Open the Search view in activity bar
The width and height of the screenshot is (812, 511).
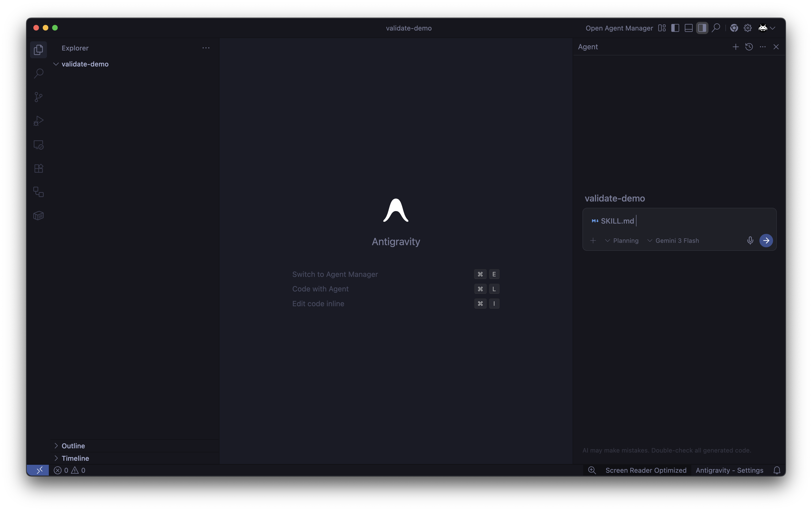pos(38,73)
